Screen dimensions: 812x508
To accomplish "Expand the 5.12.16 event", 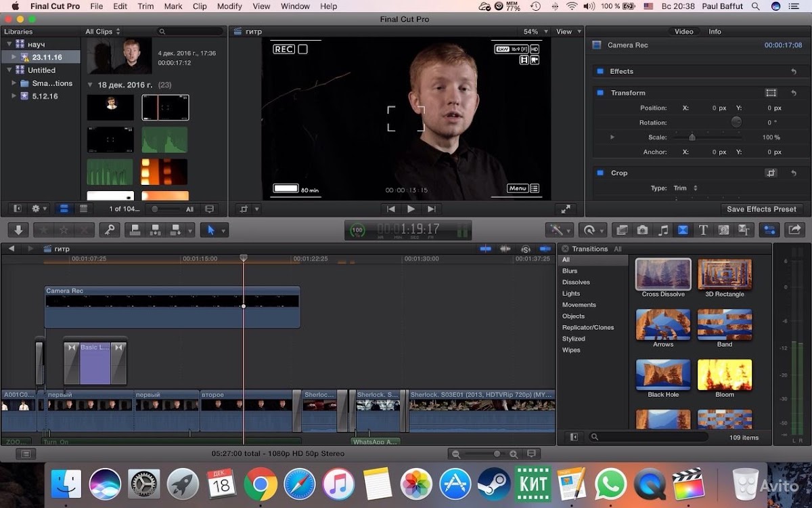I will click(x=14, y=96).
